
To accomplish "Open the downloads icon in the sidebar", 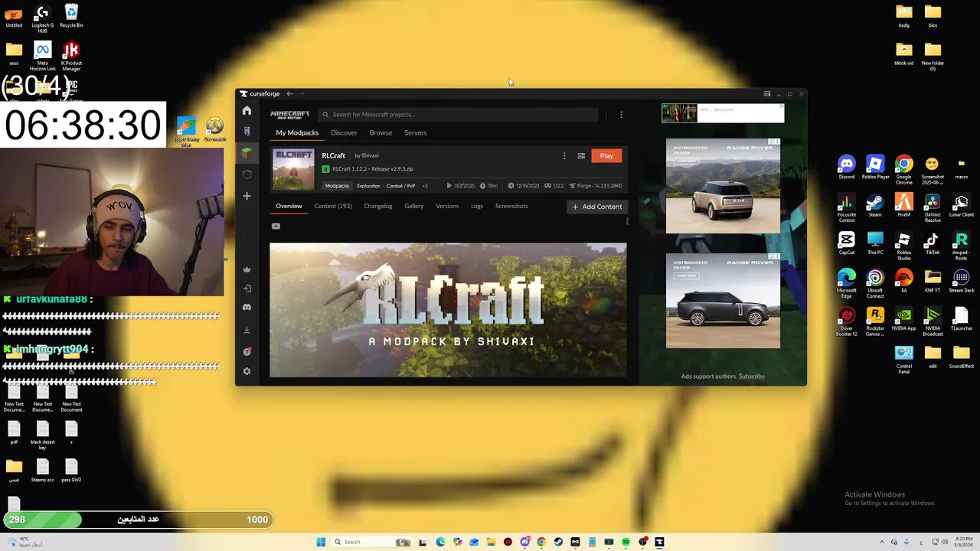I will (x=247, y=330).
